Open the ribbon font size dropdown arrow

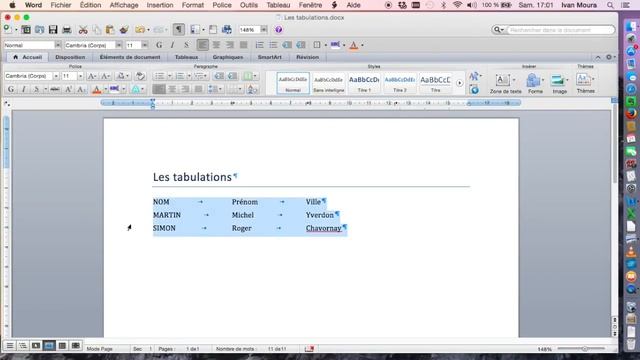pyautogui.click(x=80, y=76)
